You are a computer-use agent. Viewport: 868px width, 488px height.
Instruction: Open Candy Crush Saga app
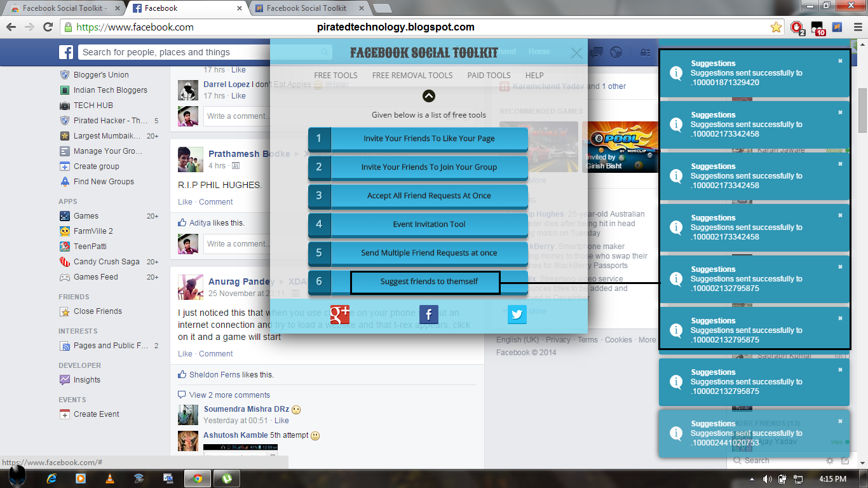click(x=106, y=262)
